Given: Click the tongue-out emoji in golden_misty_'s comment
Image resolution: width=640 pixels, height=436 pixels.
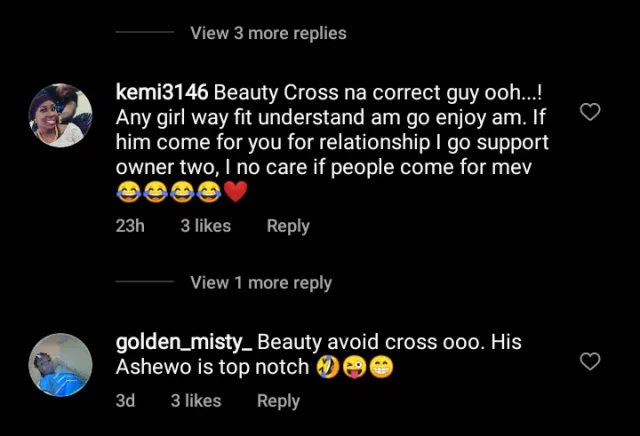Looking at the screenshot, I should (355, 368).
